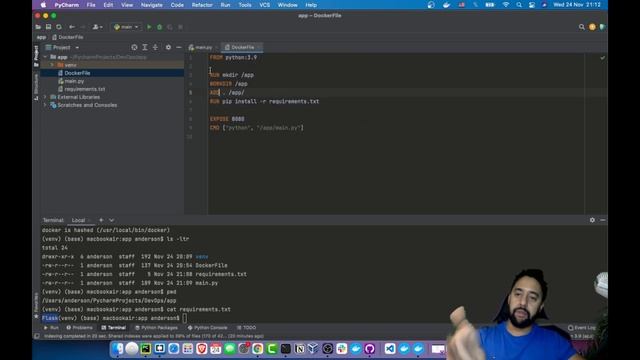Open Visual Studio Code from the dock

pyautogui.click(x=390, y=349)
